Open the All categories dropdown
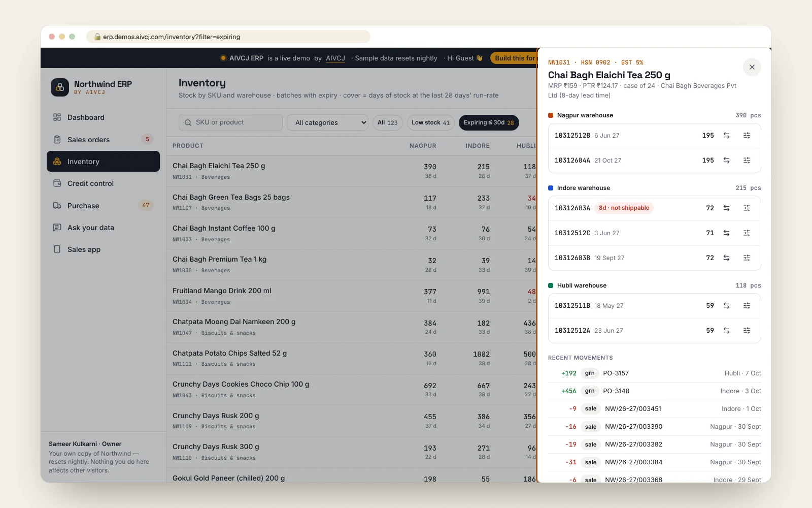This screenshot has width=812, height=508. (328, 122)
